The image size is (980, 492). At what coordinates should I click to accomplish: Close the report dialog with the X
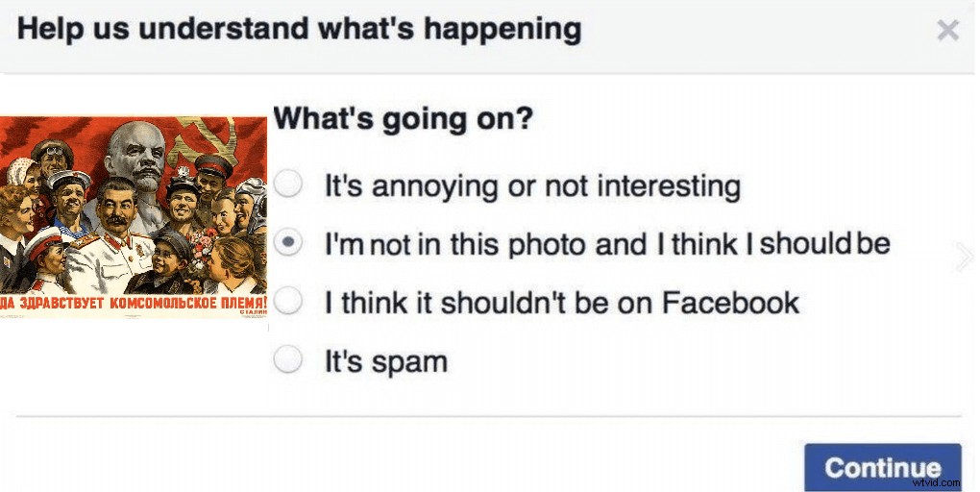(x=947, y=31)
